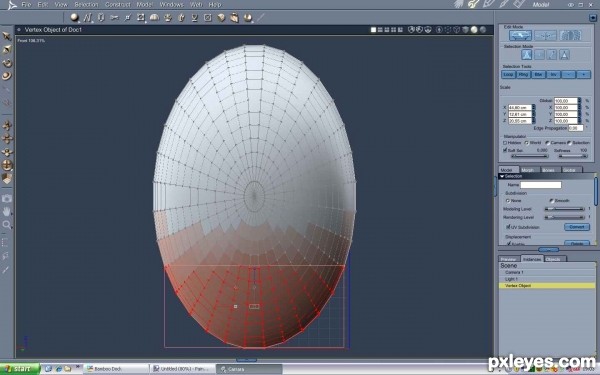Adjust the Softness slider

pyautogui.click(x=573, y=156)
